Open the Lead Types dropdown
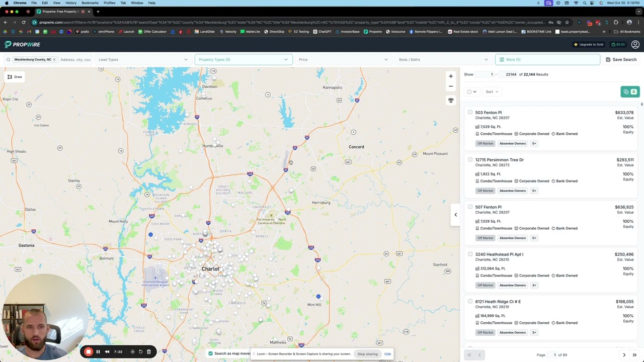Screen dimensions: 644x362 pyautogui.click(x=143, y=59)
